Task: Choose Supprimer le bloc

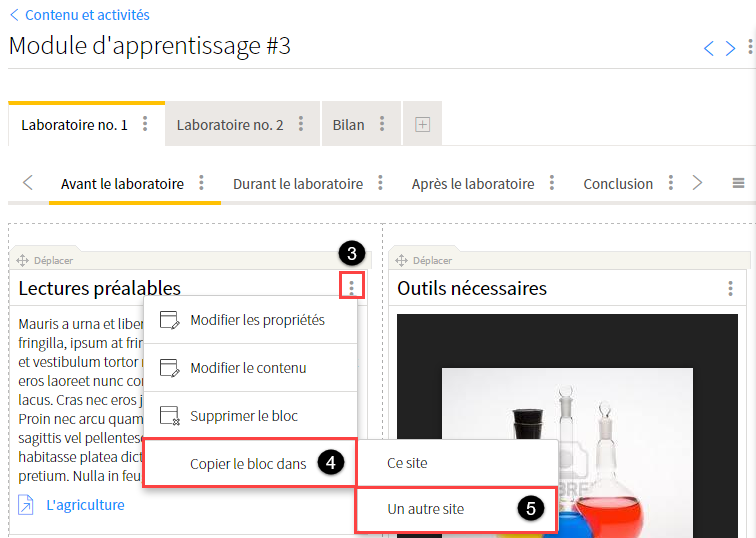Action: [250, 416]
